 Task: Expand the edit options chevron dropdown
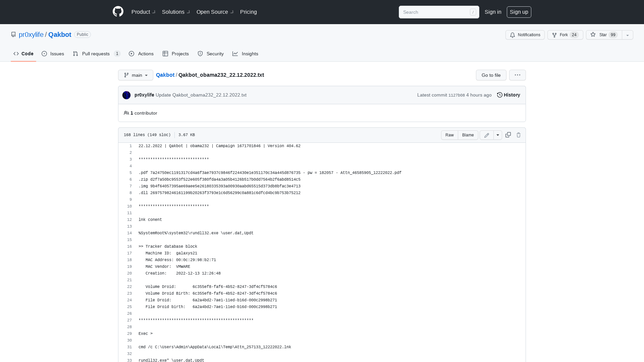(x=498, y=135)
